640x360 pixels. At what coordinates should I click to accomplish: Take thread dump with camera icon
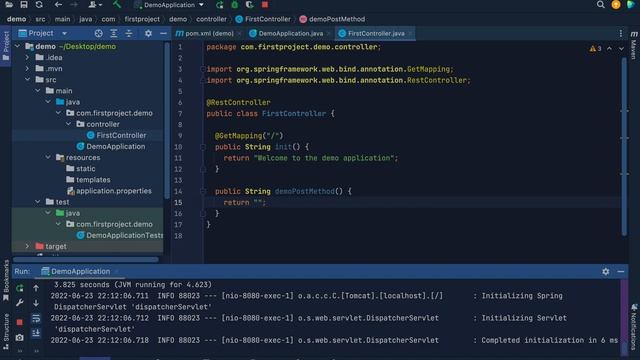click(20, 338)
